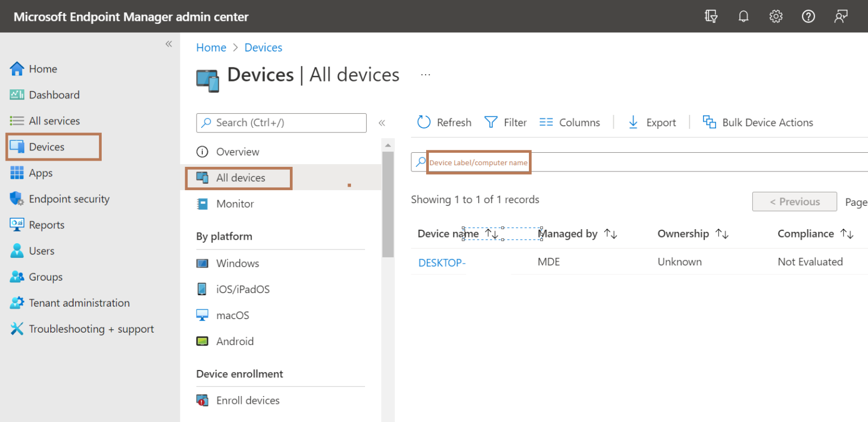Open Apps in left navigation

(x=41, y=173)
